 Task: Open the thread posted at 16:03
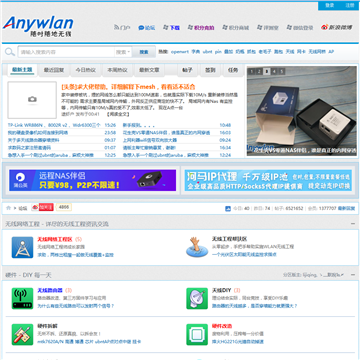[166, 133]
